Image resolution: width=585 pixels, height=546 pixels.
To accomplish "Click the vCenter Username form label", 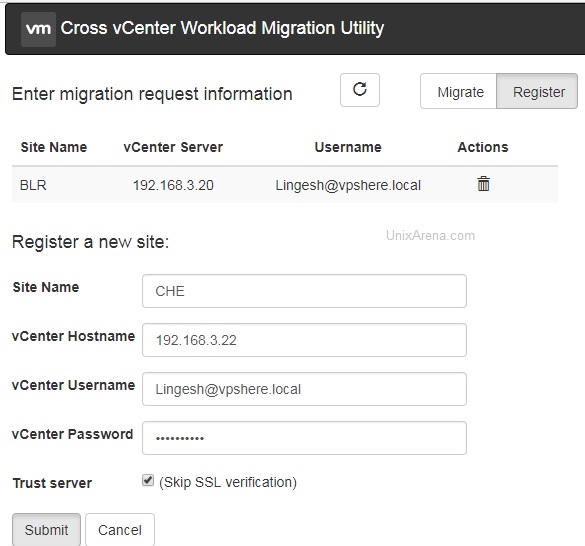I will [x=73, y=385].
